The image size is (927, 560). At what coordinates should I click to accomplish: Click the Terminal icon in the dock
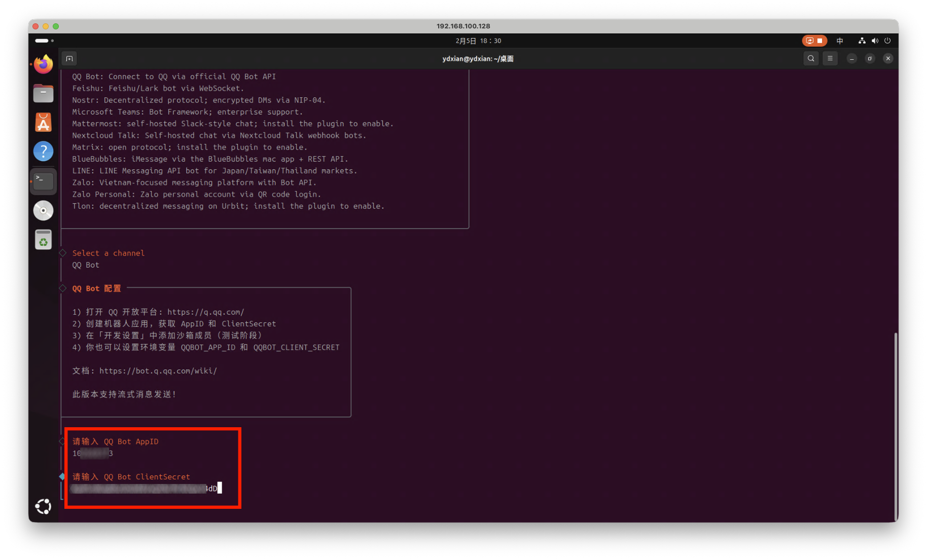44,181
